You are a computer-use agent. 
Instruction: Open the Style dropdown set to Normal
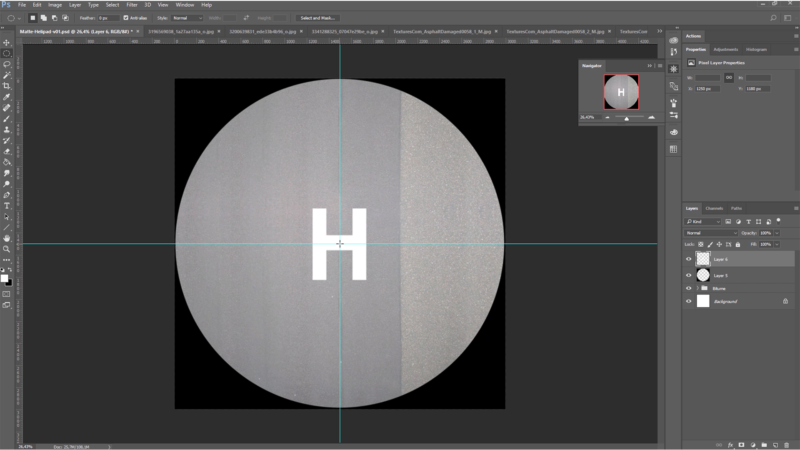point(187,18)
